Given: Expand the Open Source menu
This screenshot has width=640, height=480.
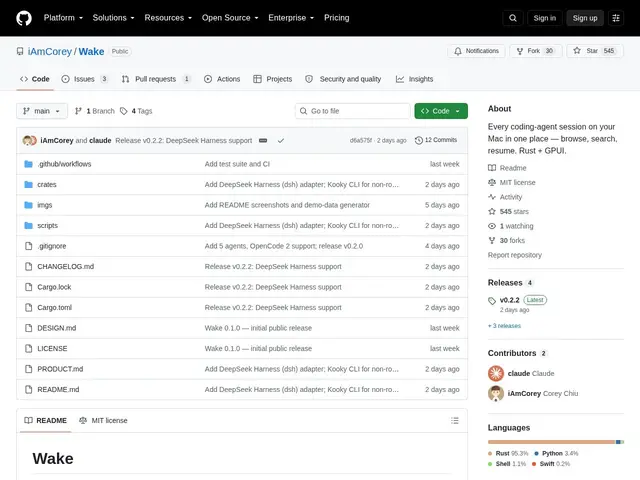Looking at the screenshot, I should tap(230, 18).
